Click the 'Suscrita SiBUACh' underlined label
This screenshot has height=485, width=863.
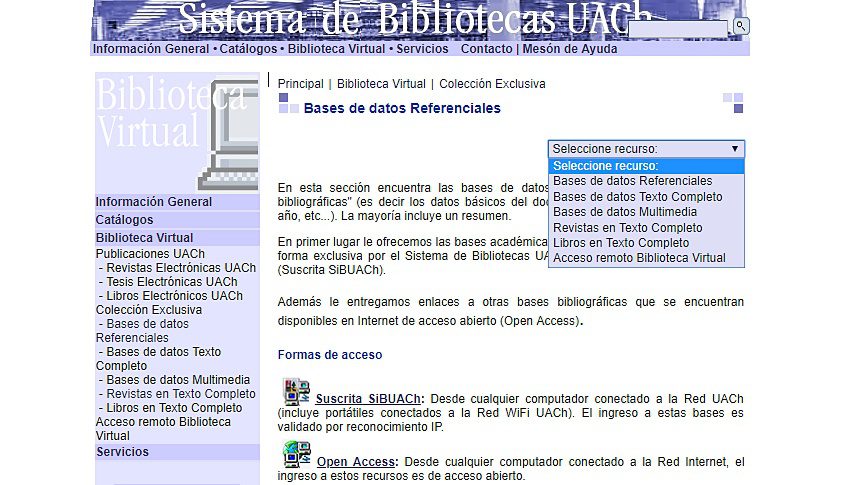pyautogui.click(x=368, y=399)
